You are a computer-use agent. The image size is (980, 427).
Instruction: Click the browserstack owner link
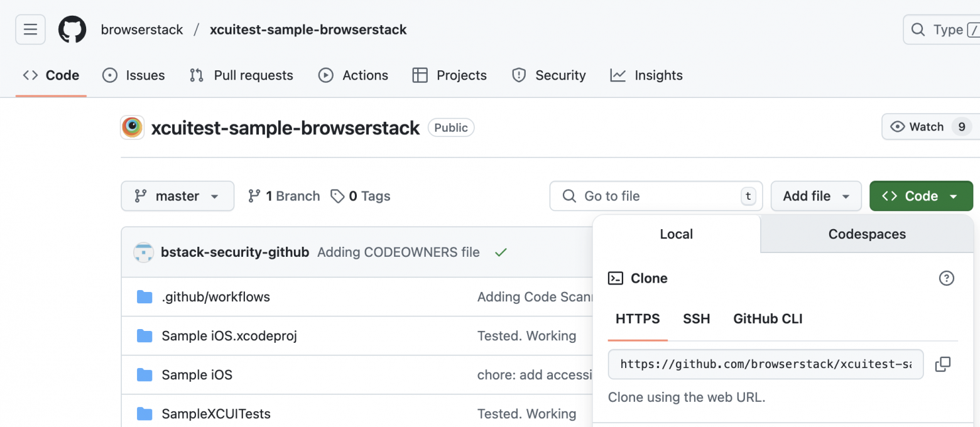(x=142, y=30)
